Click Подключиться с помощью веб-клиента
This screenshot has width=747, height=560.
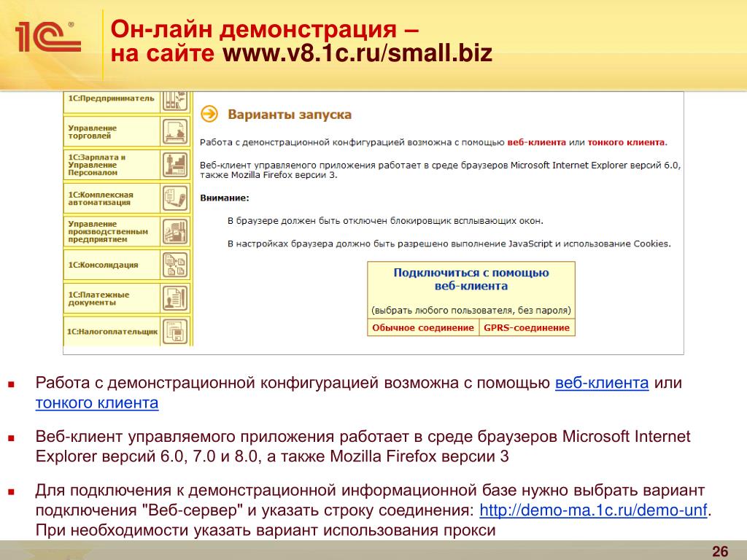(x=471, y=279)
